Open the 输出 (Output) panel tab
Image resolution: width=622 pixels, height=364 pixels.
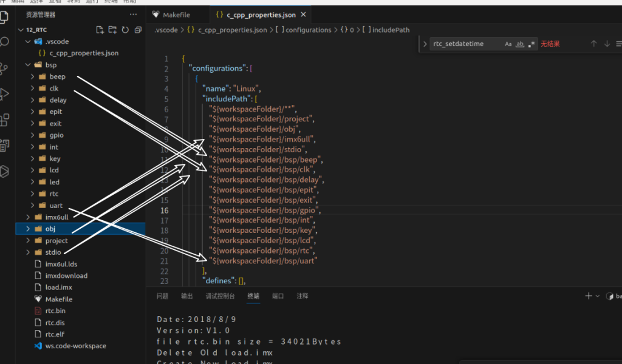186,296
